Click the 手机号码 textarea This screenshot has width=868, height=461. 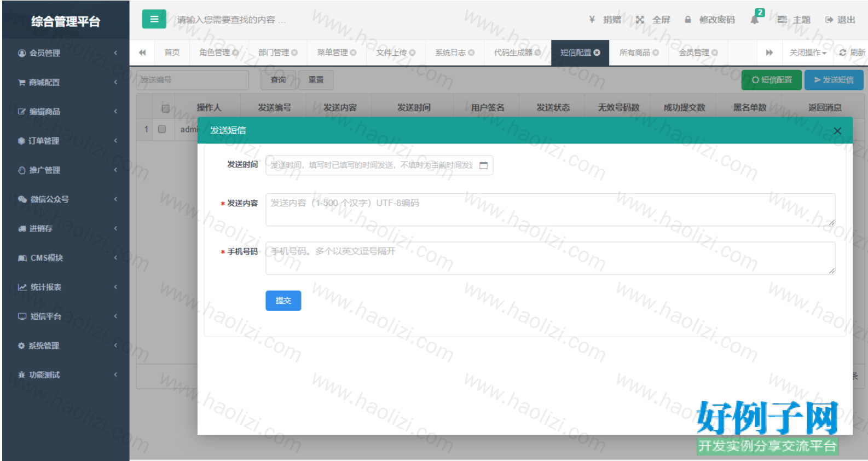pyautogui.click(x=551, y=258)
